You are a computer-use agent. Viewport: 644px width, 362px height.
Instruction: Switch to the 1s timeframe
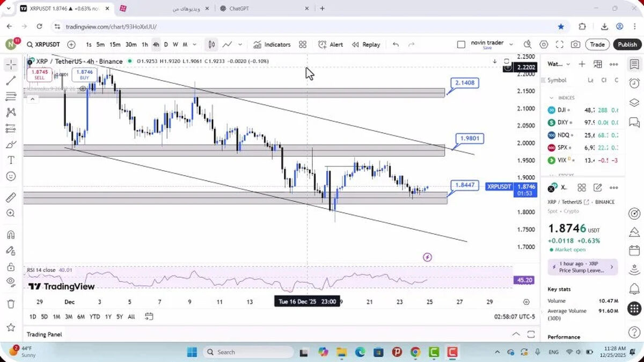click(89, 45)
